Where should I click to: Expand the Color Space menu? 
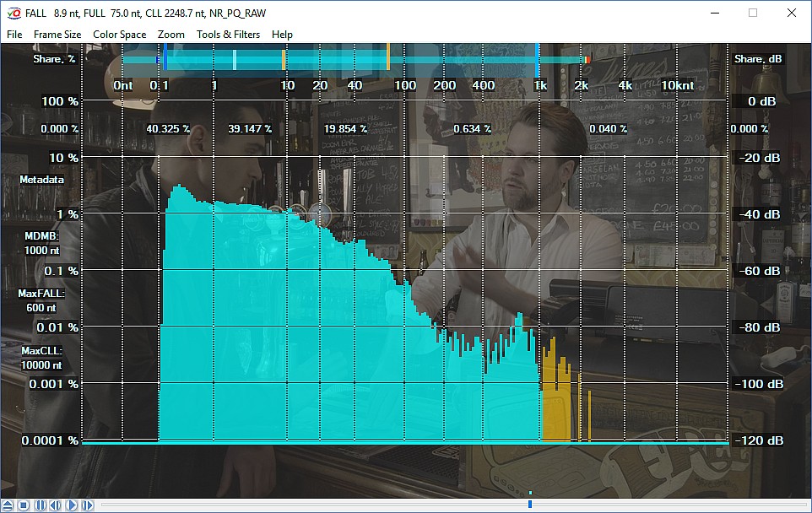pyautogui.click(x=119, y=35)
